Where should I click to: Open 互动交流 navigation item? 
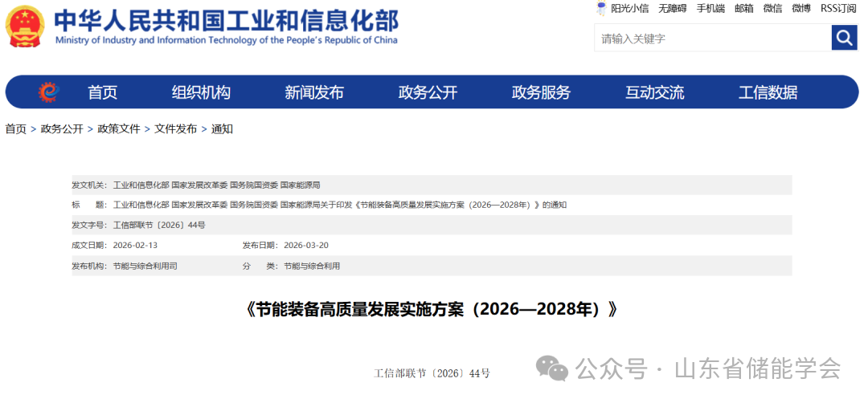tap(655, 92)
